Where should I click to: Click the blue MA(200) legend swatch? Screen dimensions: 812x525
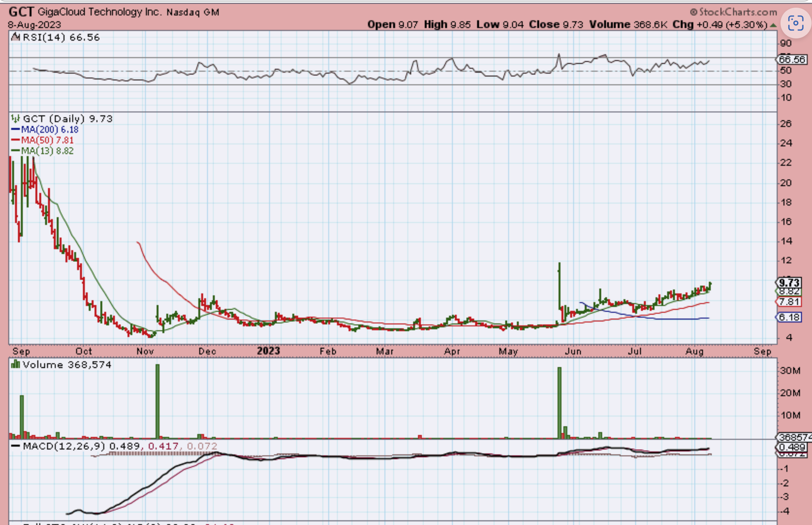(x=15, y=129)
